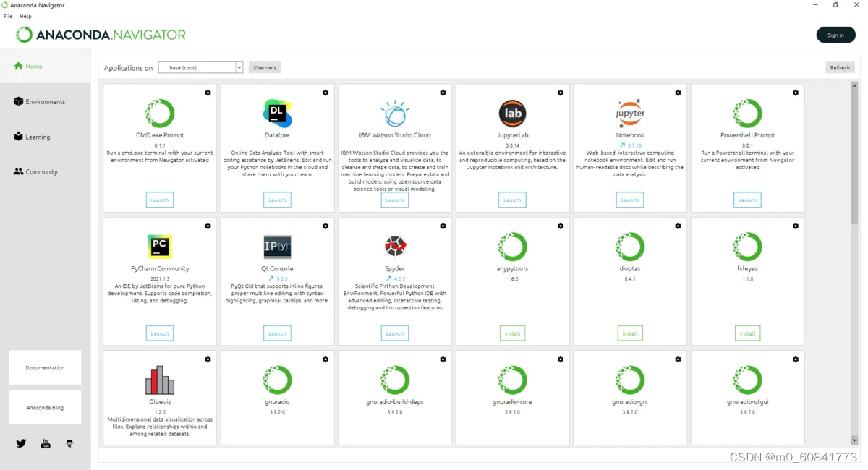Launch Spyder
Image resolution: width=868 pixels, height=470 pixels.
click(x=395, y=333)
